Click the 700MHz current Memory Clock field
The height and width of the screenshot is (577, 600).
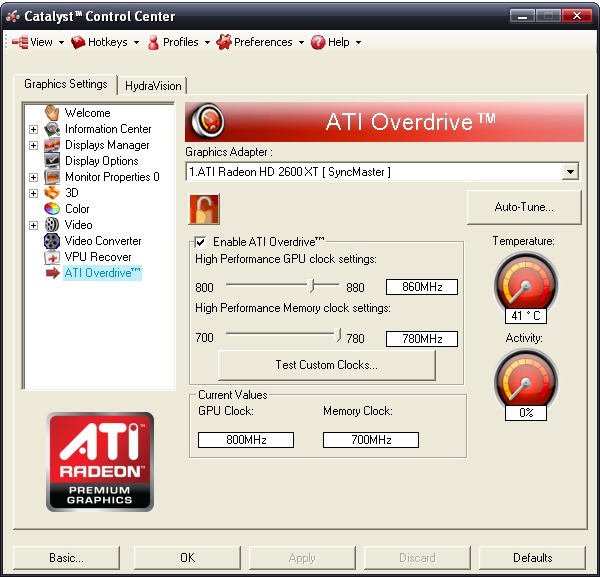click(x=371, y=440)
